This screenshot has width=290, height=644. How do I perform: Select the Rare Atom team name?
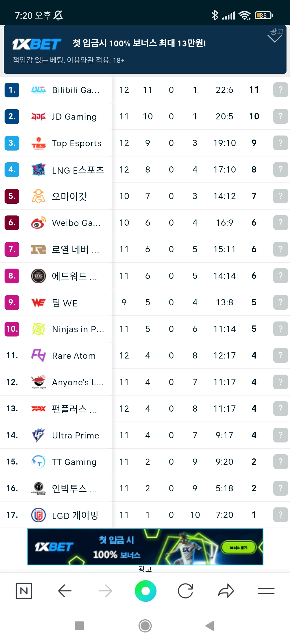[74, 356]
